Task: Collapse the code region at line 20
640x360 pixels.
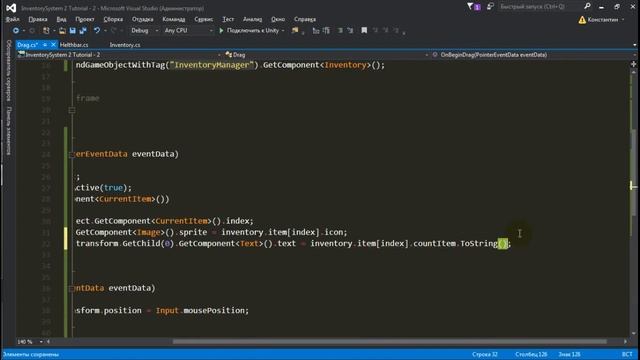Action: click(x=72, y=110)
